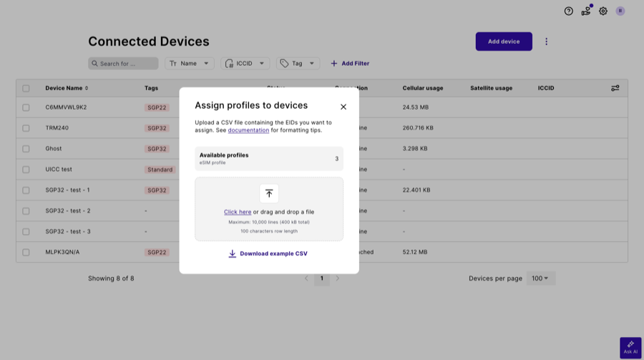Sort by Device Name column arrow
The height and width of the screenshot is (360, 644).
click(x=87, y=88)
